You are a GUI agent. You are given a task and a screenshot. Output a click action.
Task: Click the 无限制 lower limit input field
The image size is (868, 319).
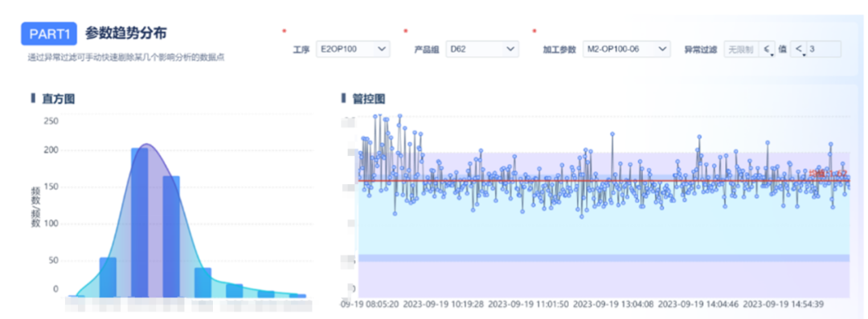(741, 49)
